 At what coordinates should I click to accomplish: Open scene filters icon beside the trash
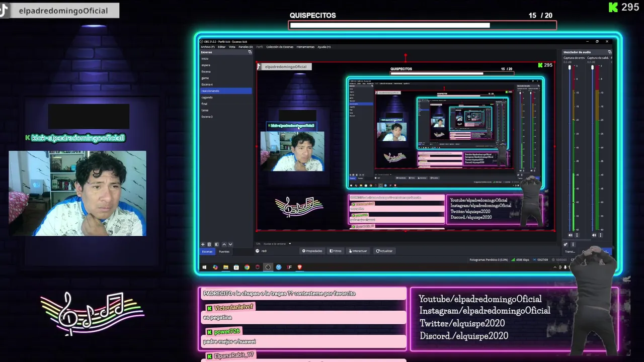[216, 244]
